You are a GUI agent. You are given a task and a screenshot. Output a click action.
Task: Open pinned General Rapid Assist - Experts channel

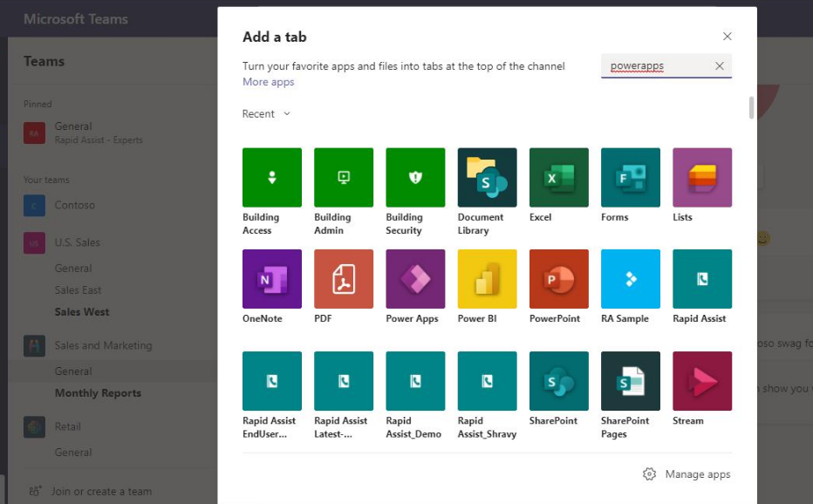99,133
